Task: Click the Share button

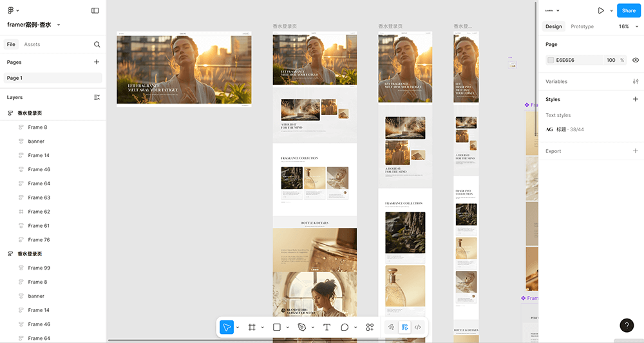Action: point(629,11)
